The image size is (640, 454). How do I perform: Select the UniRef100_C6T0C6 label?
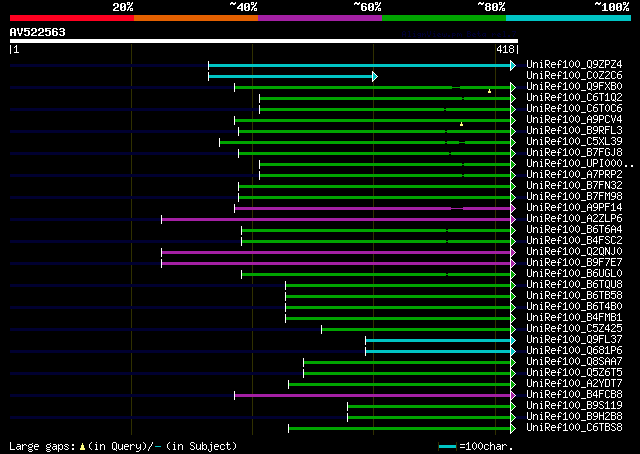[x=574, y=109]
